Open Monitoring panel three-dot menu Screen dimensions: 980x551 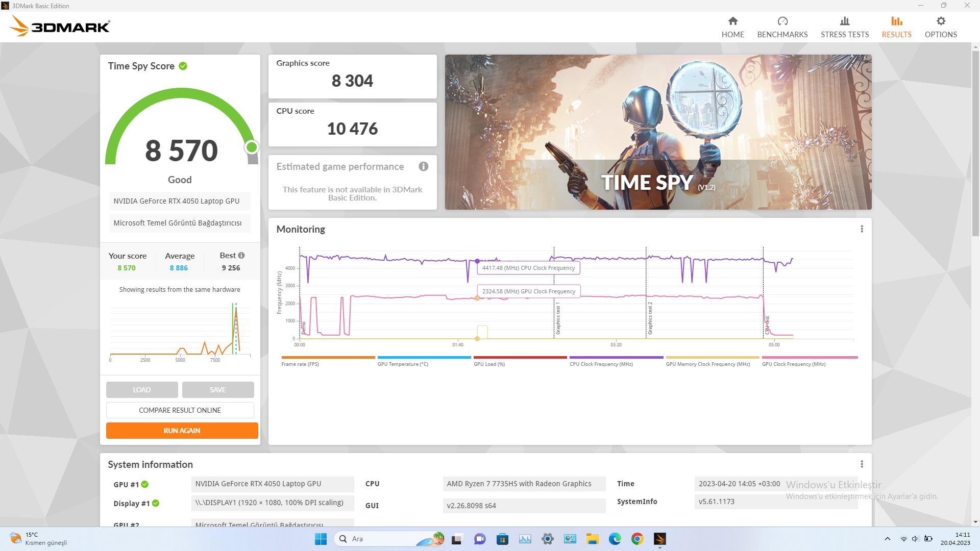(x=862, y=229)
